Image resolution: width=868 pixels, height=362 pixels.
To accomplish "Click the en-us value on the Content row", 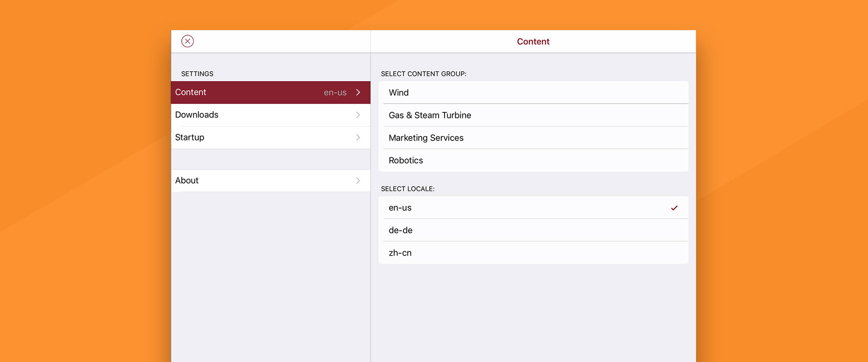I will (335, 93).
